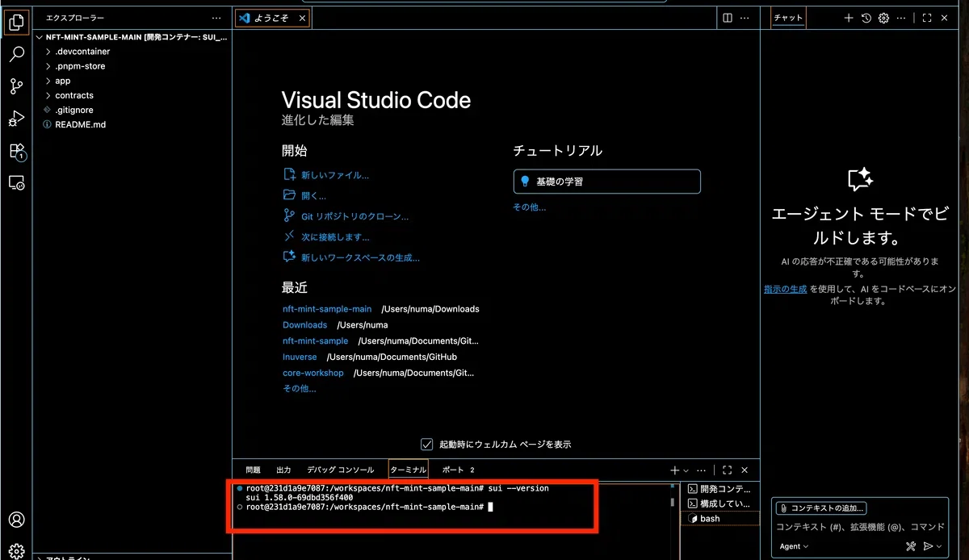
Task: Click コンテキストの追加... button
Action: [x=821, y=508]
